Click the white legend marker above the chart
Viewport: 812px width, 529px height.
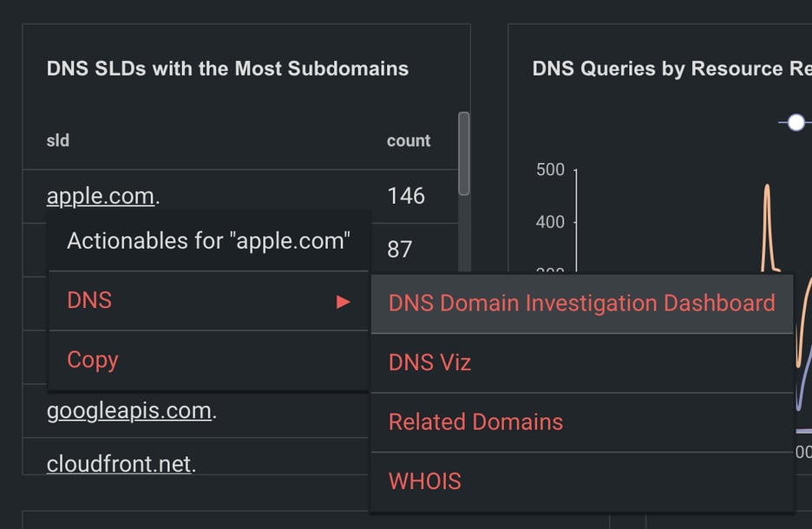[x=796, y=122]
